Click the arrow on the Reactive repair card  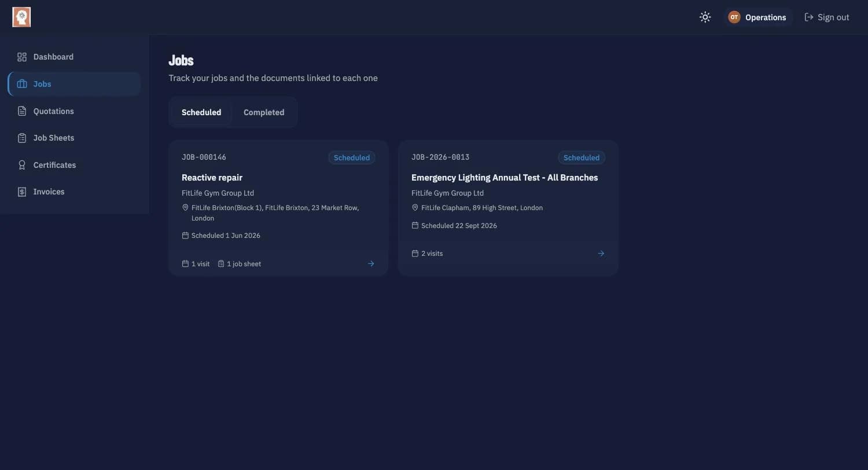point(371,264)
